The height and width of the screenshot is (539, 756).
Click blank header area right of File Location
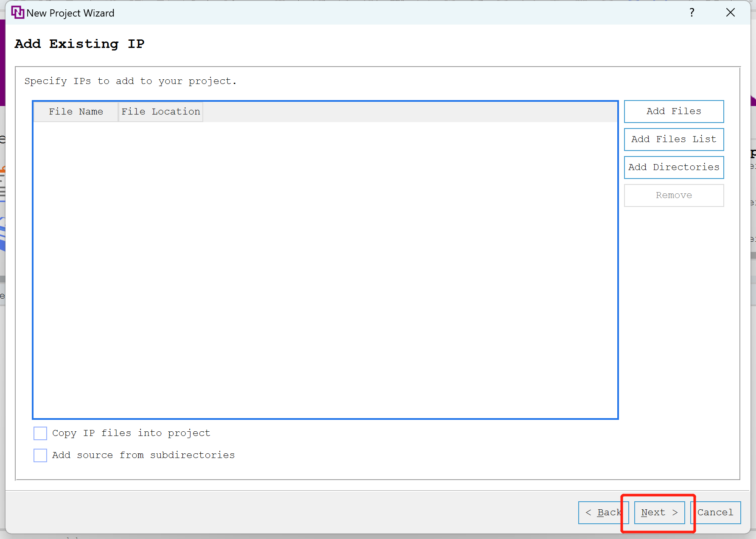tap(407, 112)
